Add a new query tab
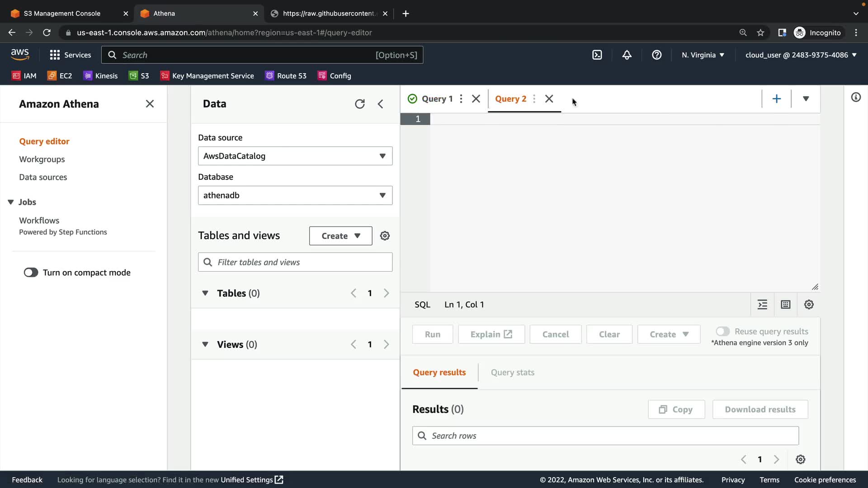Screen dimensions: 868x488 (776, 99)
